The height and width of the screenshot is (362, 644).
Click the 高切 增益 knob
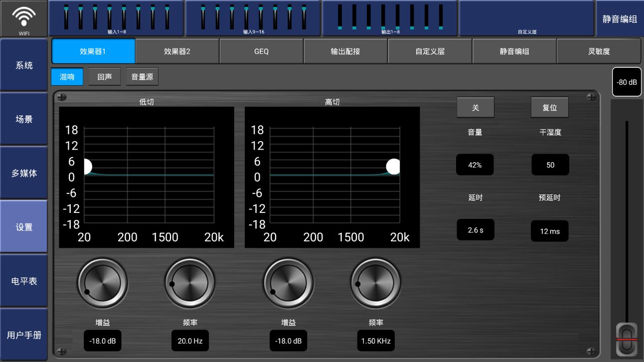pos(288,284)
